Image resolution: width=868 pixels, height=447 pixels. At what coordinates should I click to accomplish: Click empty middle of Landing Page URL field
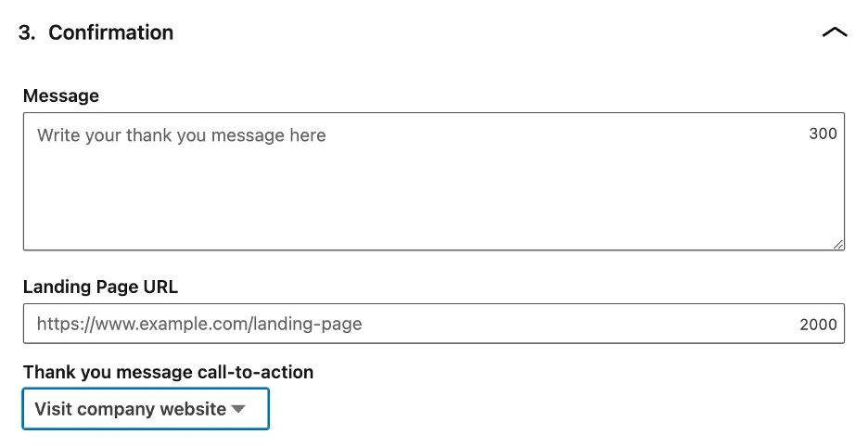click(575, 324)
